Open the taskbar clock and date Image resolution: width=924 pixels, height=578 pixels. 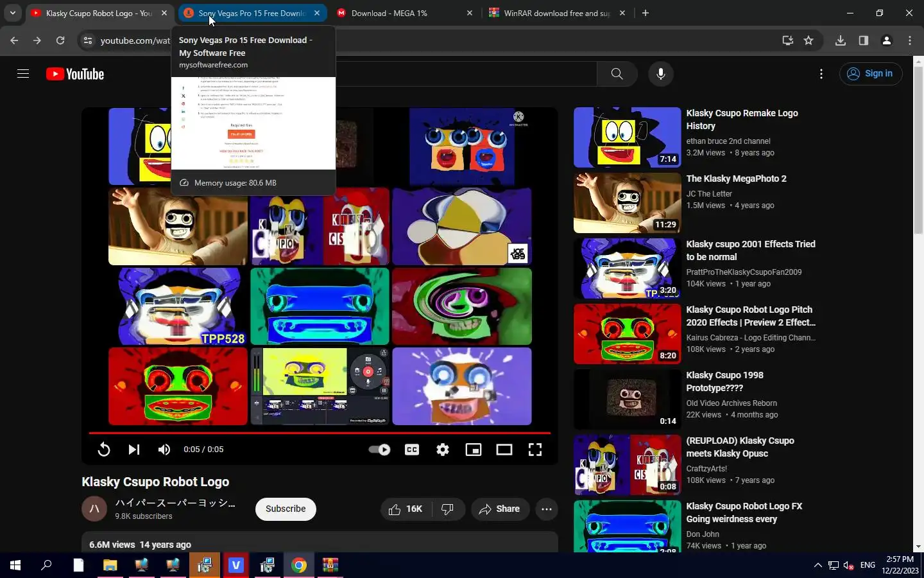pyautogui.click(x=900, y=565)
